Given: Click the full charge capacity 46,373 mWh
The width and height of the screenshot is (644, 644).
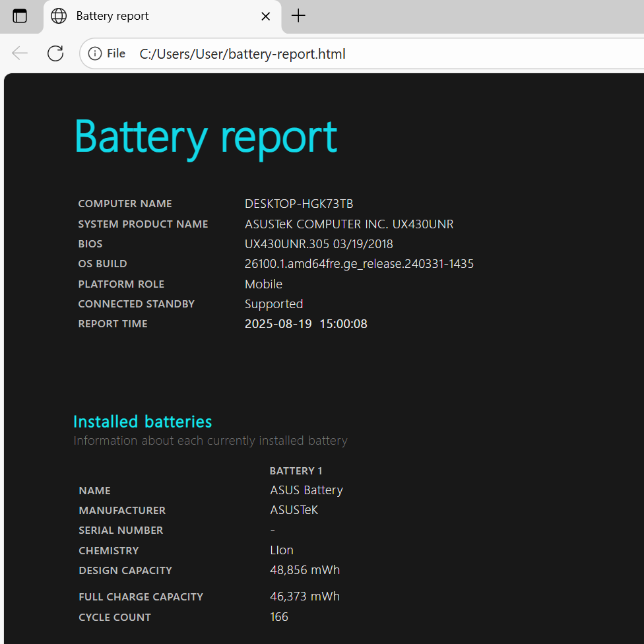Looking at the screenshot, I should click(305, 596).
